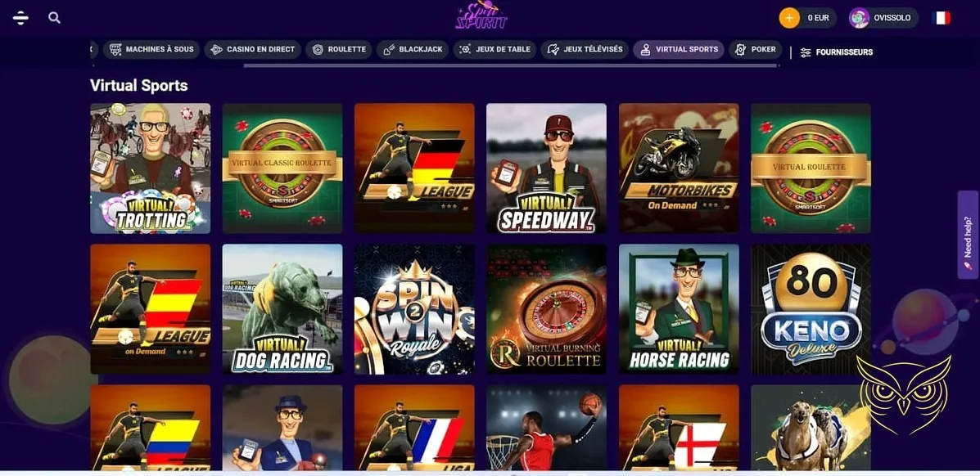The image size is (980, 476).
Task: Open the Keno Deluxe 80 game
Action: click(811, 308)
